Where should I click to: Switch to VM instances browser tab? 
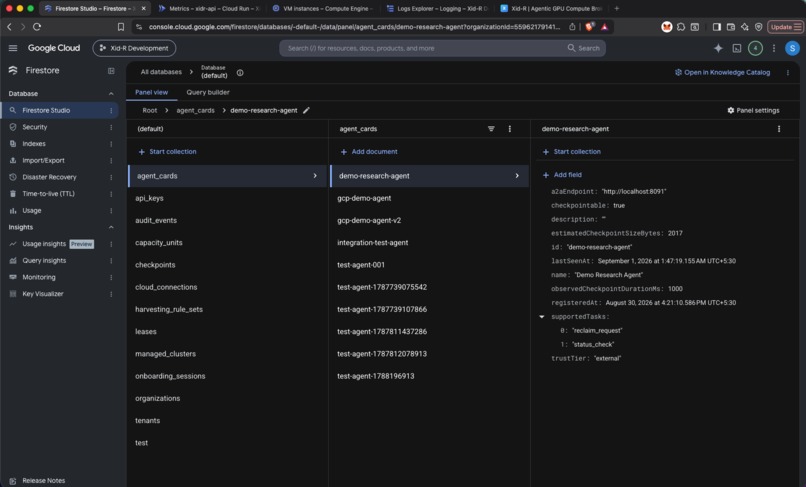[x=323, y=8]
